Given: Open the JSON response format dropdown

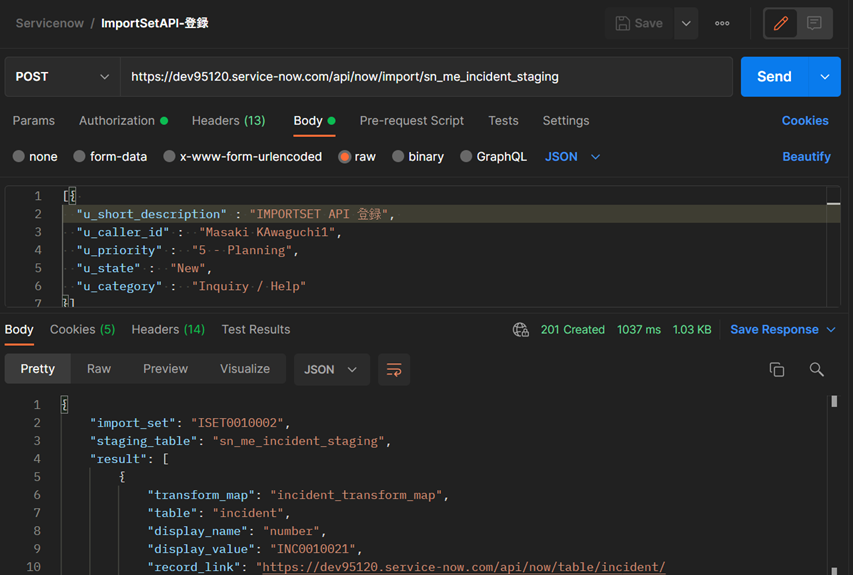Looking at the screenshot, I should 330,369.
